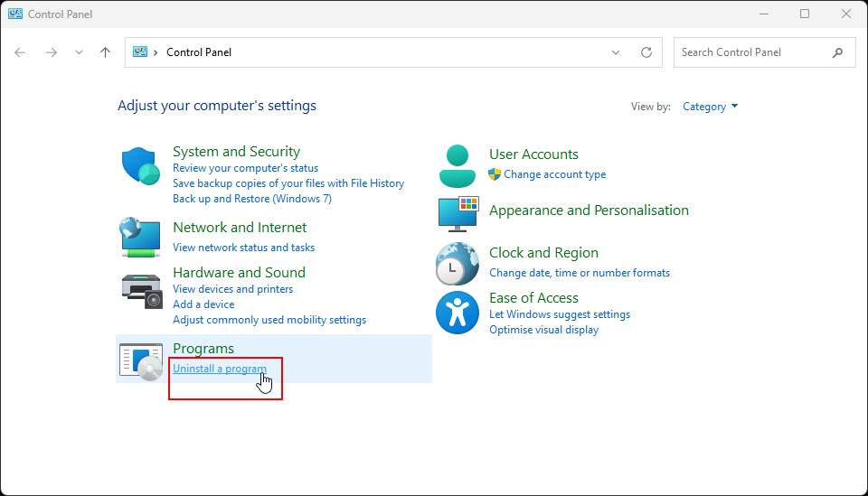Click the Clock and Region icon
868x496 pixels.
(458, 264)
